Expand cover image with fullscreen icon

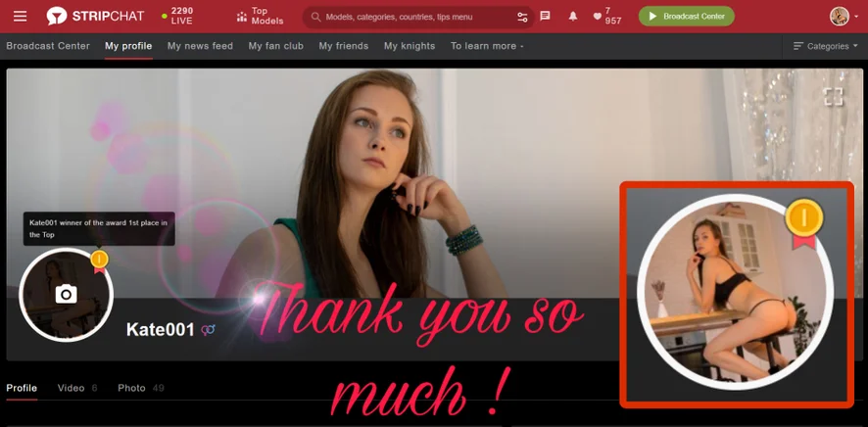coord(833,96)
